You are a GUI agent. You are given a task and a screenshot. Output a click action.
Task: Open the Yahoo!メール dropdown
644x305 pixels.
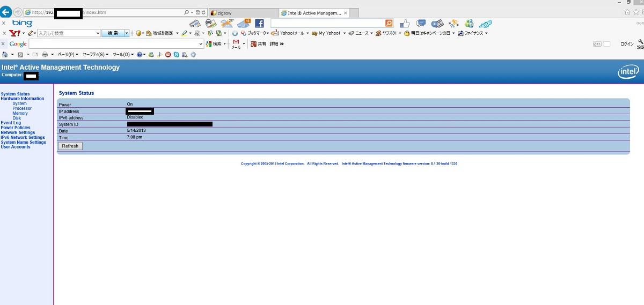[x=291, y=33]
